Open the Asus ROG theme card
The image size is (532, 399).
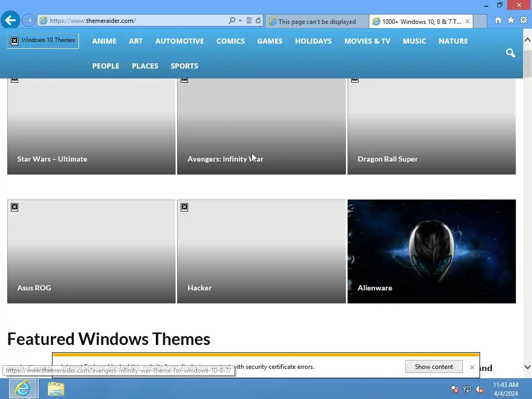pyautogui.click(x=91, y=251)
